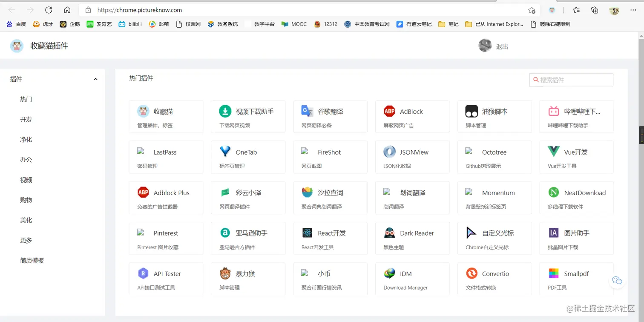This screenshot has height=322, width=644.
Task: Open the 小币 card title
Action: click(324, 273)
